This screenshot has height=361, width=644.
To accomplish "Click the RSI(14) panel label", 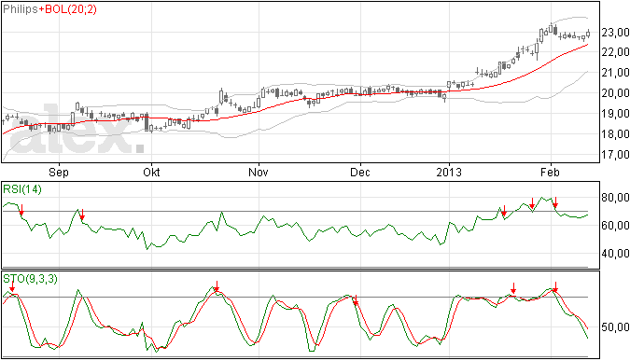I will pyautogui.click(x=22, y=189).
